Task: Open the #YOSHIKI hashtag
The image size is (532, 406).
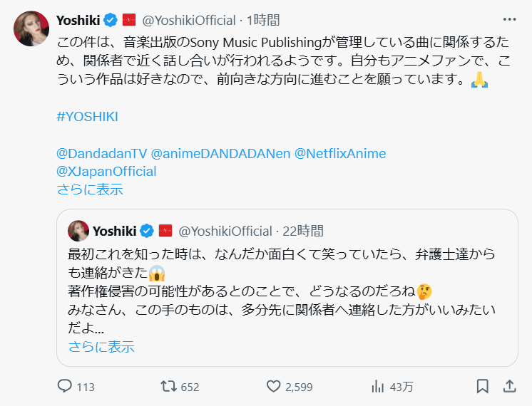Action: pyautogui.click(x=86, y=117)
